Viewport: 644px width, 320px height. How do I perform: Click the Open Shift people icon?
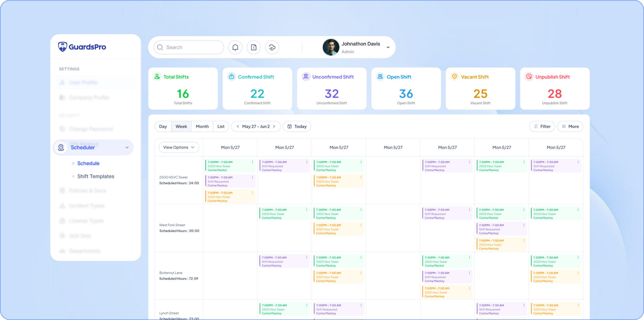pyautogui.click(x=380, y=77)
